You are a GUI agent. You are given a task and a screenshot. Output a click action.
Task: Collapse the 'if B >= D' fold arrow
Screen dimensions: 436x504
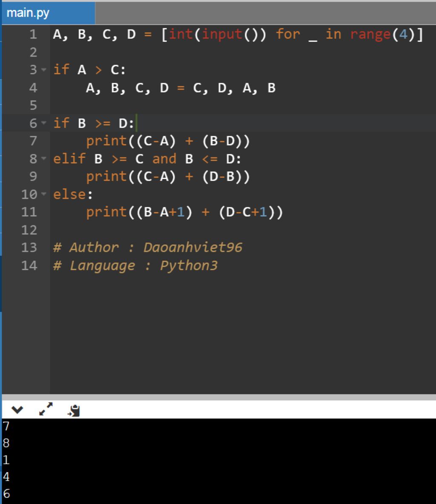point(44,123)
